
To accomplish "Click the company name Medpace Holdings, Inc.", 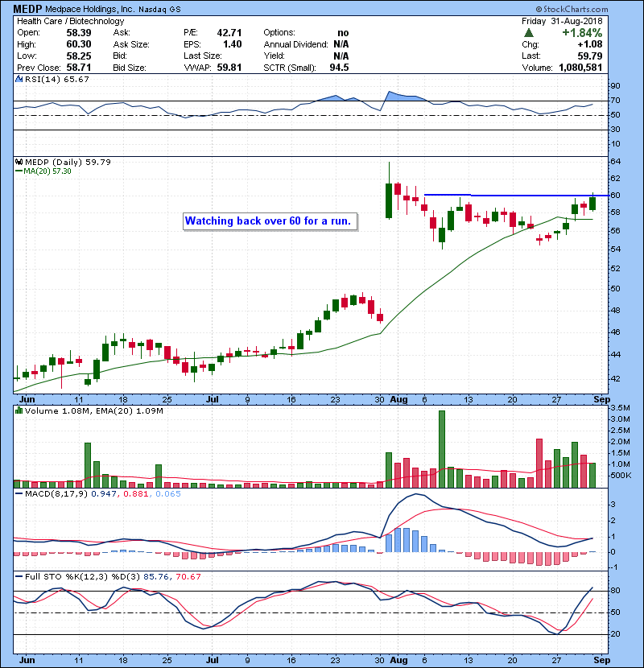I will tap(89, 9).
